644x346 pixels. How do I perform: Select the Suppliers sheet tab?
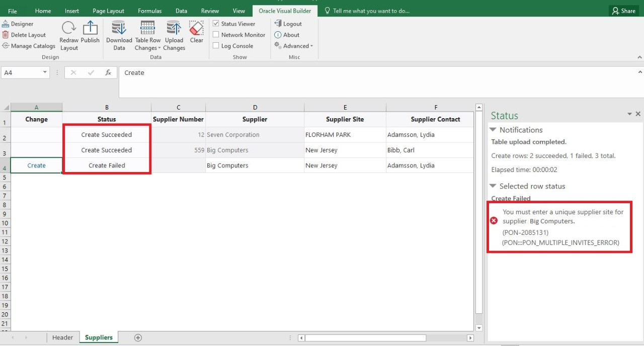pyautogui.click(x=99, y=337)
